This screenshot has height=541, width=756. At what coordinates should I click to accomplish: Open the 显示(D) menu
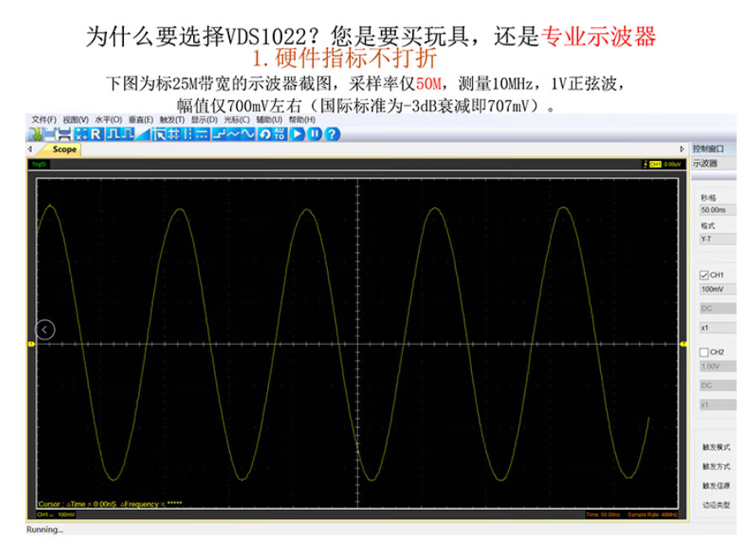[x=205, y=120]
